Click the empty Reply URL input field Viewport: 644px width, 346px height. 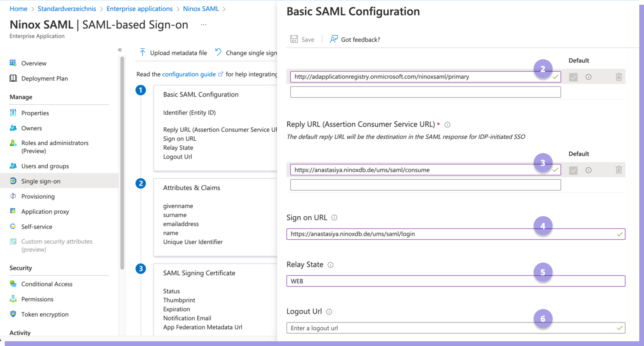(x=425, y=185)
